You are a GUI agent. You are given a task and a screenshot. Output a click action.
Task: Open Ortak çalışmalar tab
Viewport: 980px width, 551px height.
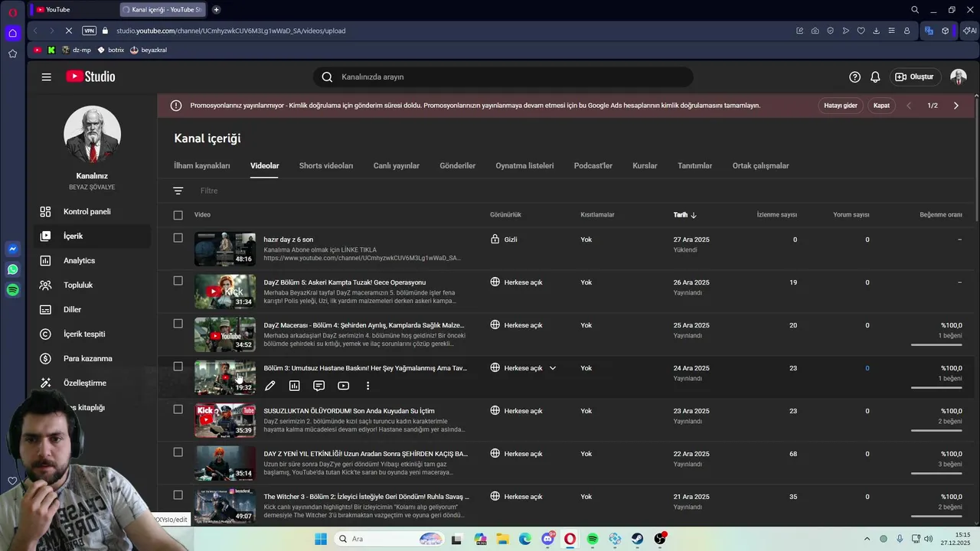pos(760,165)
